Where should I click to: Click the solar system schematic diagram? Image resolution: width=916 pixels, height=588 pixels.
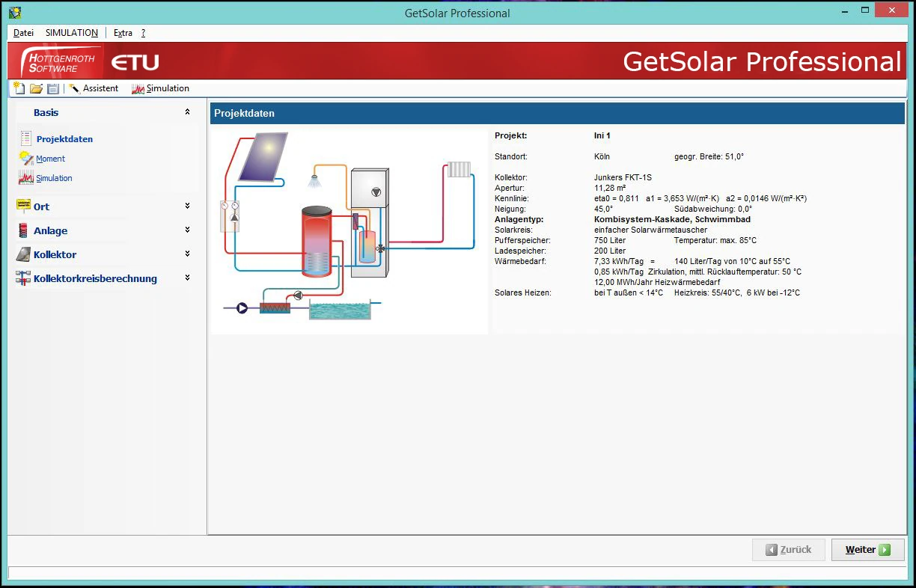349,232
